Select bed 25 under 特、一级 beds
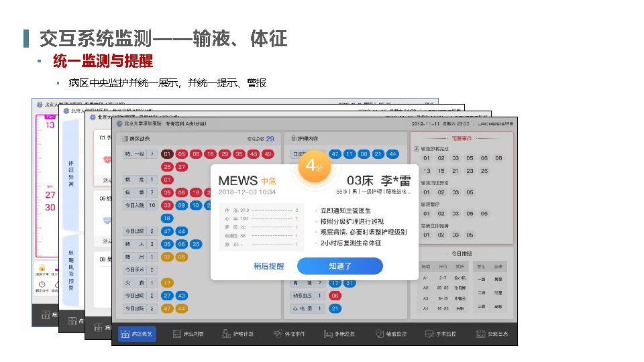The height and width of the screenshot is (362, 644). (167, 167)
